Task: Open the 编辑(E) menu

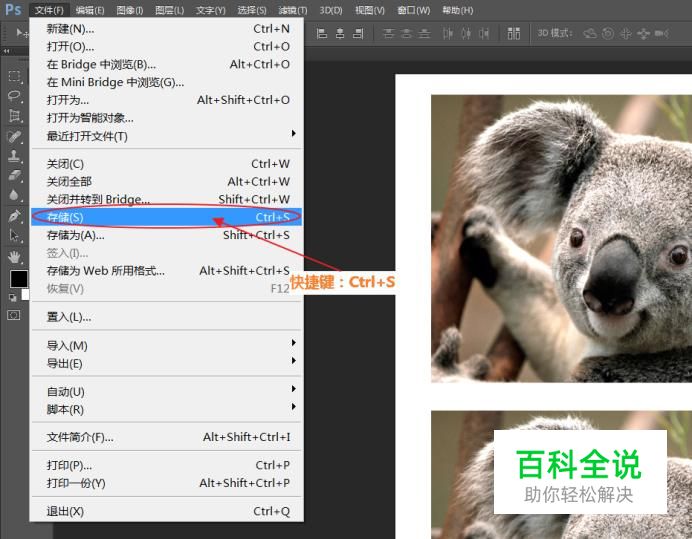Action: pyautogui.click(x=90, y=10)
